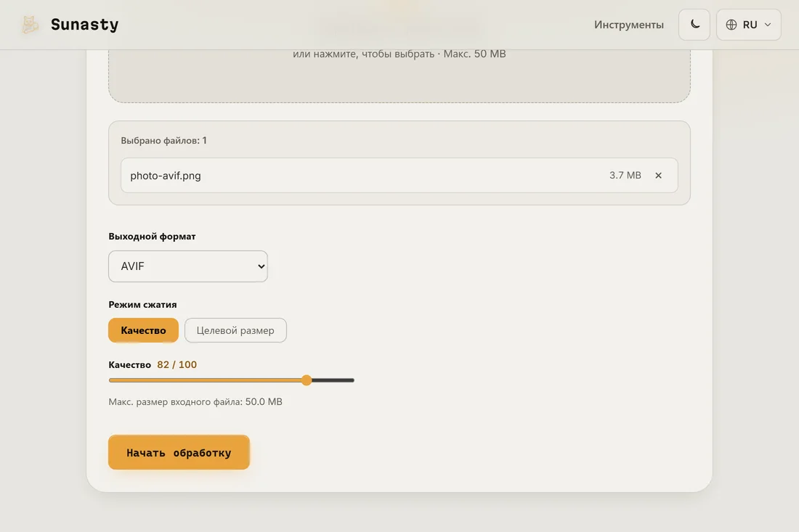The width and height of the screenshot is (799, 532).
Task: Click the Sunasty brand name
Action: 84,25
